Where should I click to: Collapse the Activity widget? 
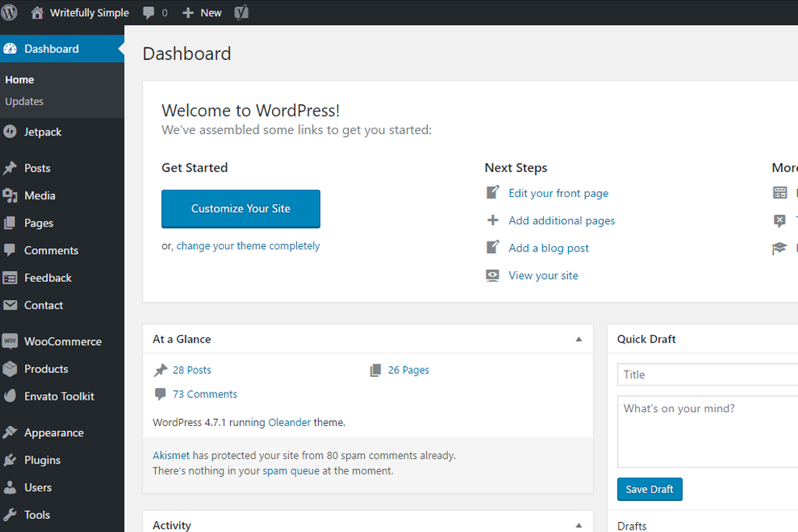click(578, 523)
